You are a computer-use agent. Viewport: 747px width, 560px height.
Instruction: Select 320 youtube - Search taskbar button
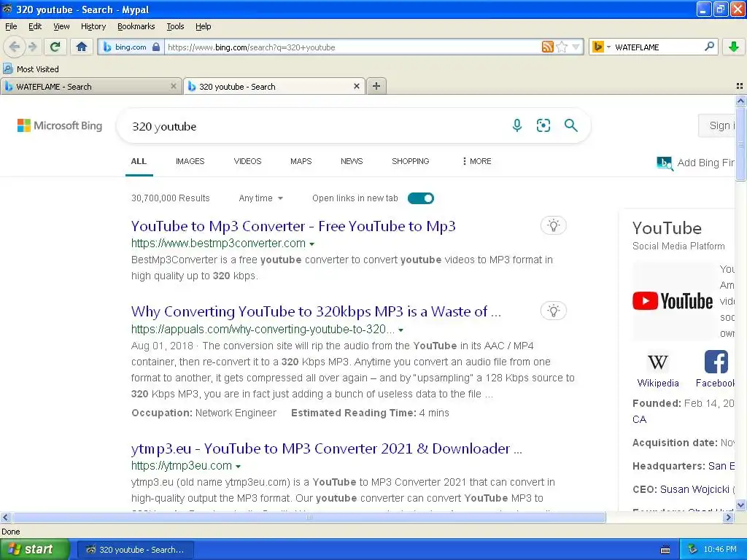click(135, 550)
